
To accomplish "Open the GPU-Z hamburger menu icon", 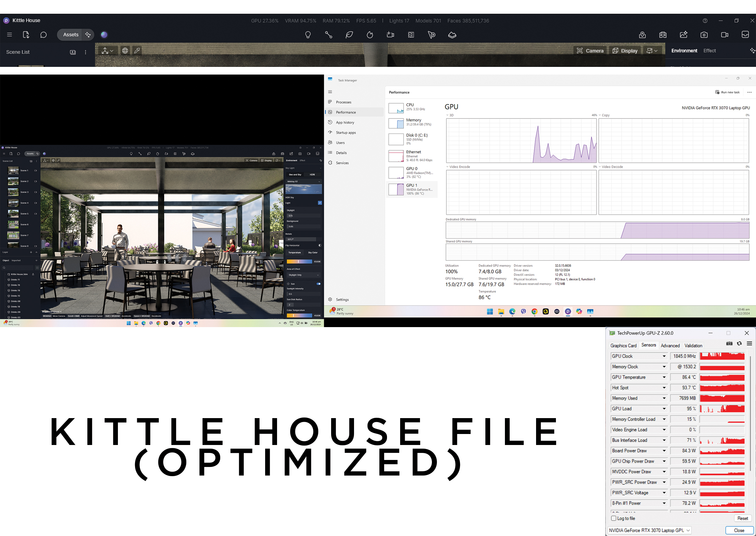I will [x=749, y=344].
